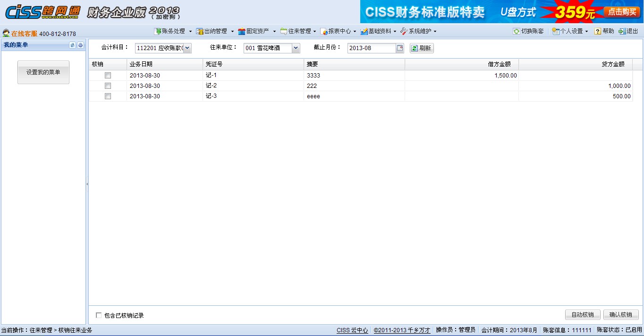Click the 自动核销 button

coord(583,315)
